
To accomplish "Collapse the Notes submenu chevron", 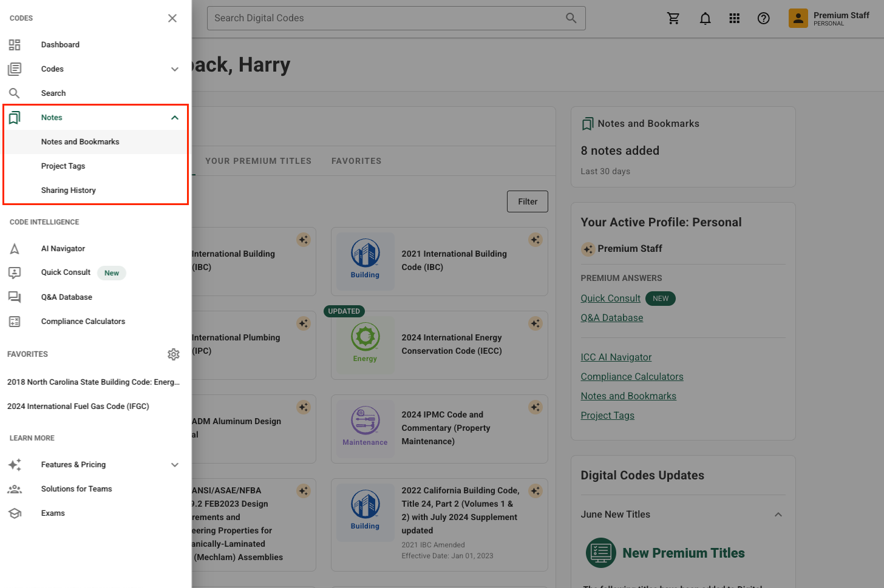I will (x=175, y=118).
